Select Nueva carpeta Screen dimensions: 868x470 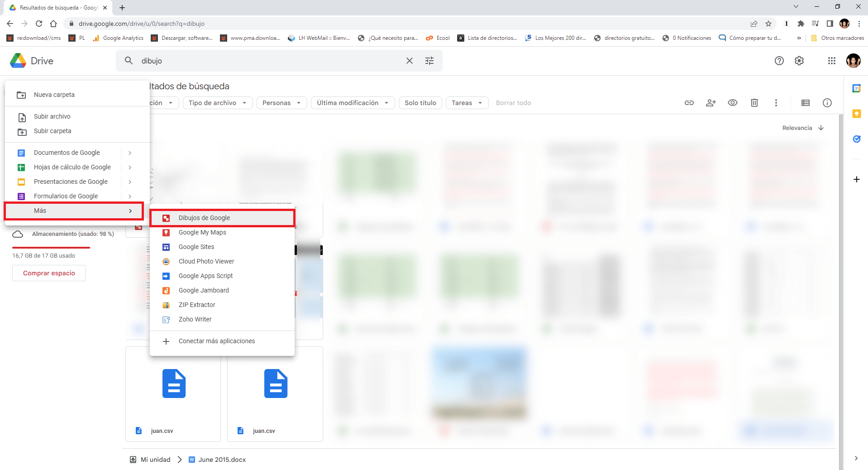[77, 95]
